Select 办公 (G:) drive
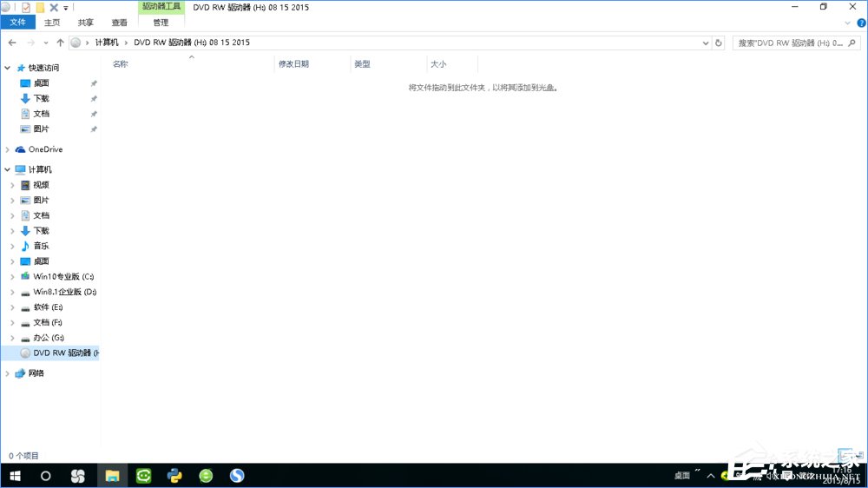This screenshot has width=868, height=488. point(48,337)
